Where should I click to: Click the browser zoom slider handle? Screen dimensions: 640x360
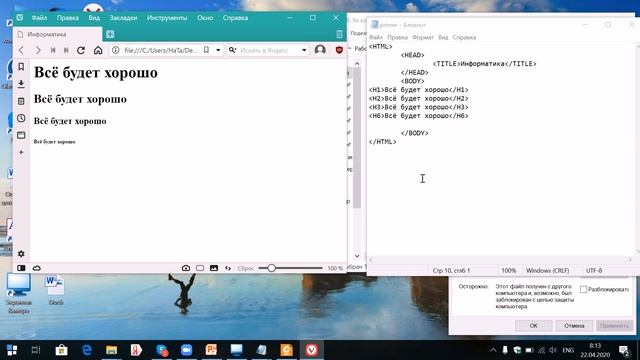[x=271, y=268]
